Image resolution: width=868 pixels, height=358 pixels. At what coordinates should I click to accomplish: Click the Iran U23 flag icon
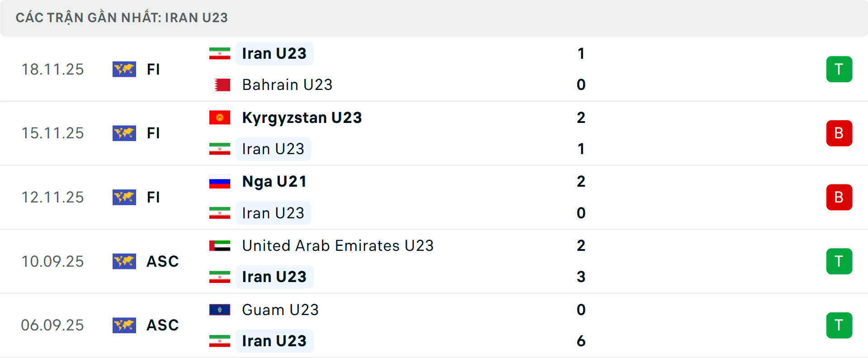point(220,53)
